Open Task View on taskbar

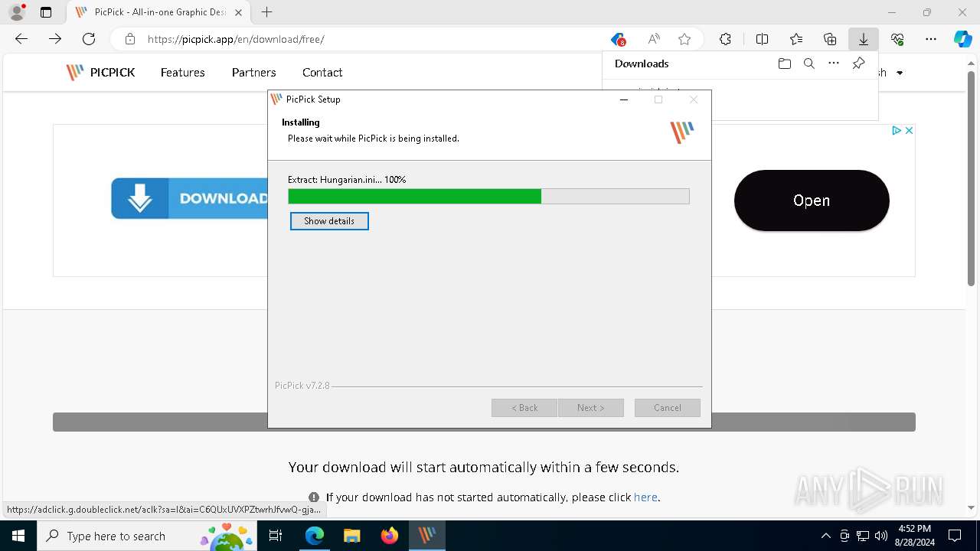[x=276, y=536]
